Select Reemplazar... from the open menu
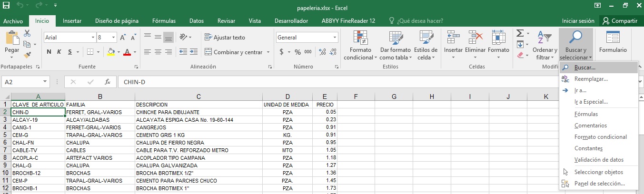 point(591,79)
